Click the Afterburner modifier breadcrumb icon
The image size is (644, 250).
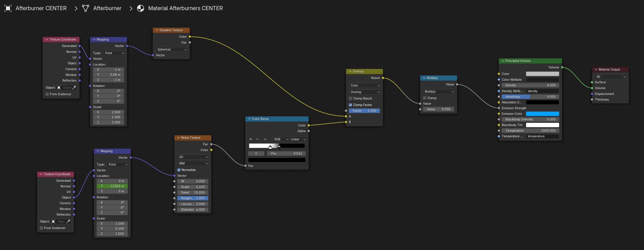(x=86, y=8)
